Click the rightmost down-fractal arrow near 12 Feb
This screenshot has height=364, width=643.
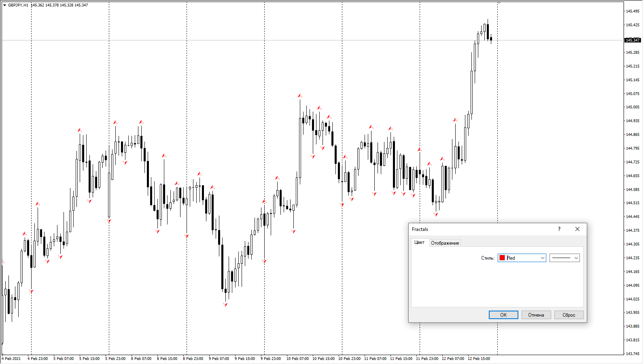coord(436,214)
